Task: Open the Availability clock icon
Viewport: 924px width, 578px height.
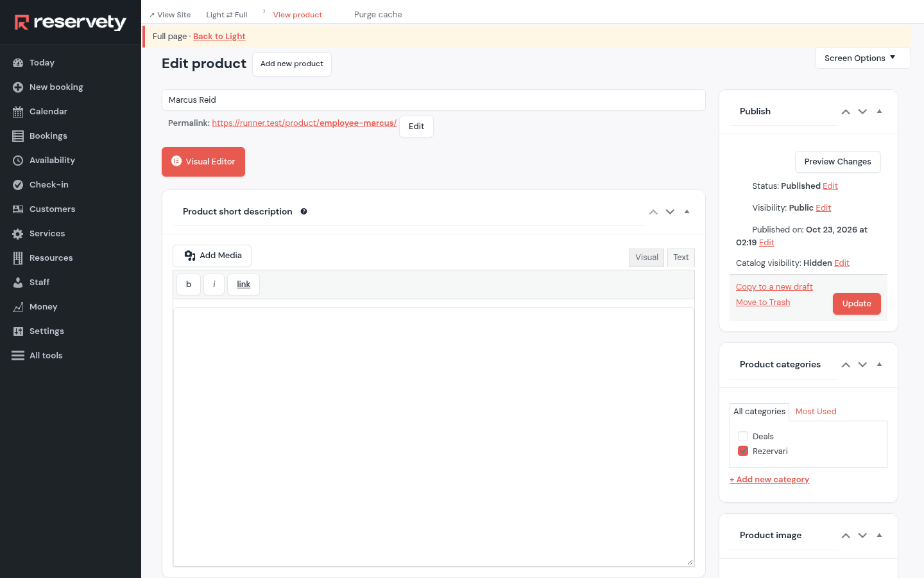Action: tap(18, 161)
